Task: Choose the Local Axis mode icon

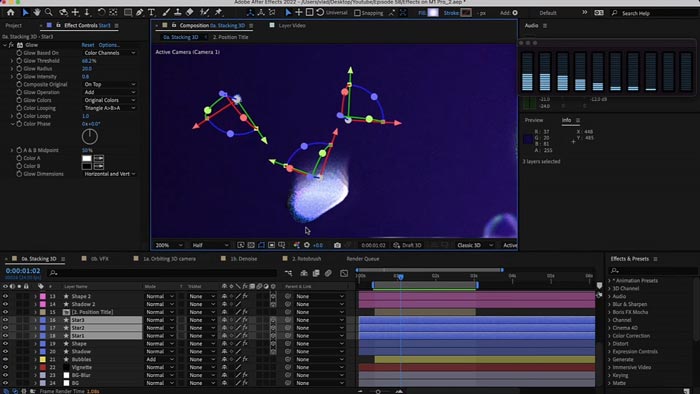Action: coord(250,12)
